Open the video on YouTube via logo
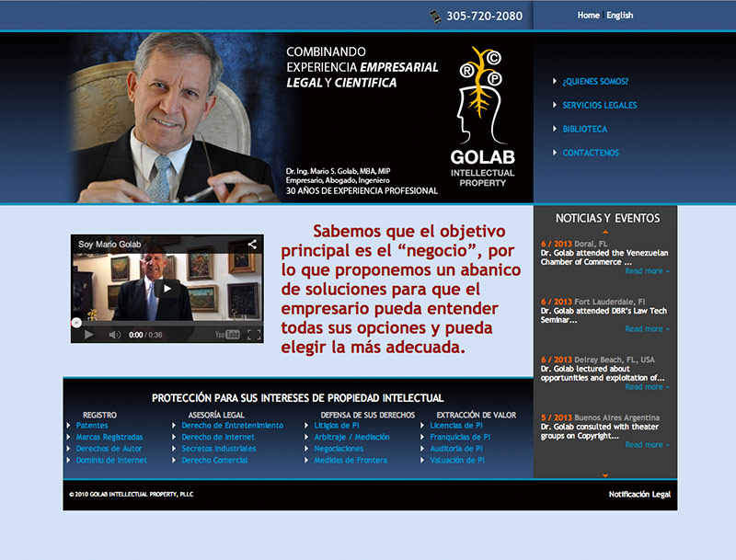The width and height of the screenshot is (736, 560). (x=227, y=335)
